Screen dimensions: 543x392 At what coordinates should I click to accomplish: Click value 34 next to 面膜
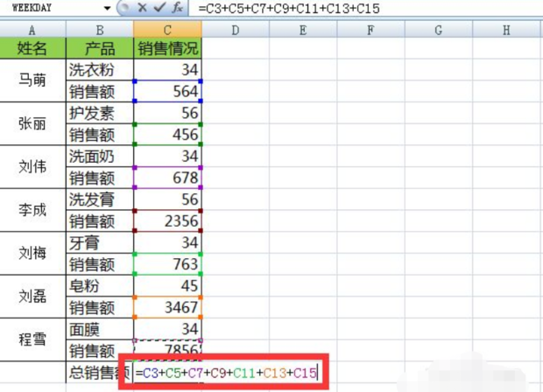(x=167, y=329)
